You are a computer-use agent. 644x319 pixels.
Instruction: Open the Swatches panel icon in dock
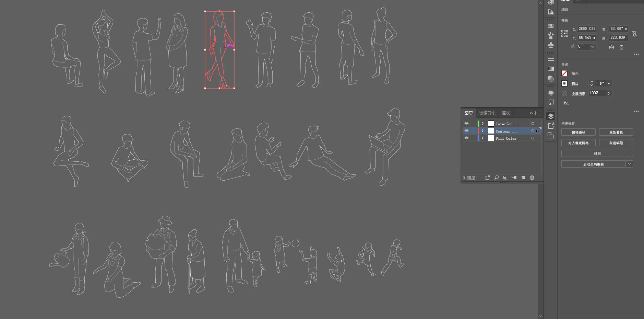(x=551, y=26)
